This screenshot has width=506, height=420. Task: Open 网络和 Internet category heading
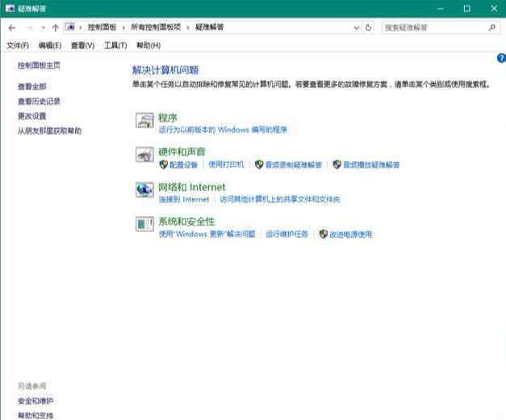(x=192, y=187)
